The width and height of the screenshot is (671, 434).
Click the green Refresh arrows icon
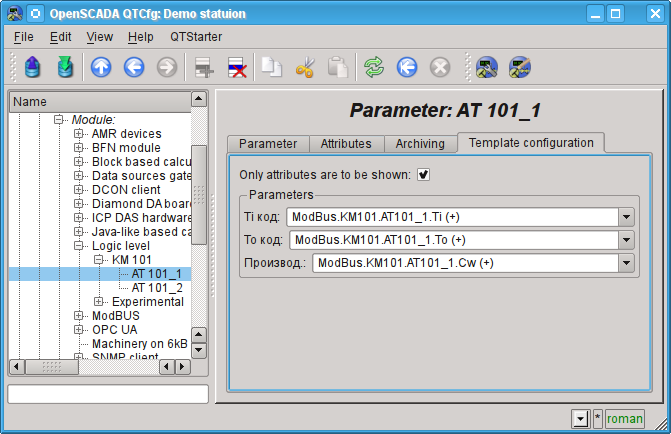click(x=373, y=67)
